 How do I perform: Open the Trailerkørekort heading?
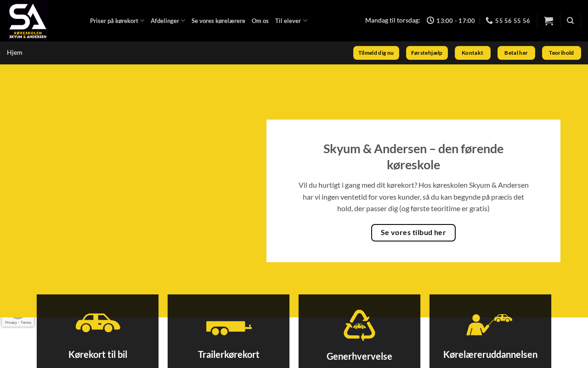(x=229, y=355)
